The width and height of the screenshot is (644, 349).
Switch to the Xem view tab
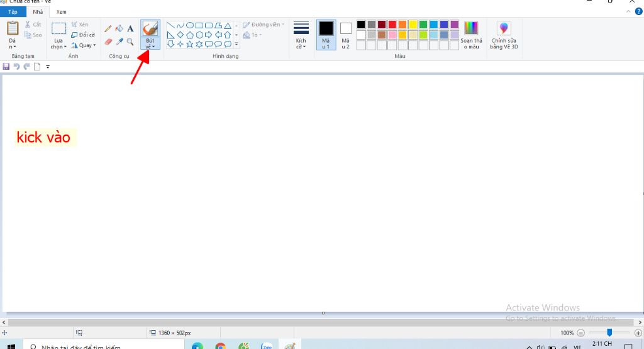(x=61, y=12)
